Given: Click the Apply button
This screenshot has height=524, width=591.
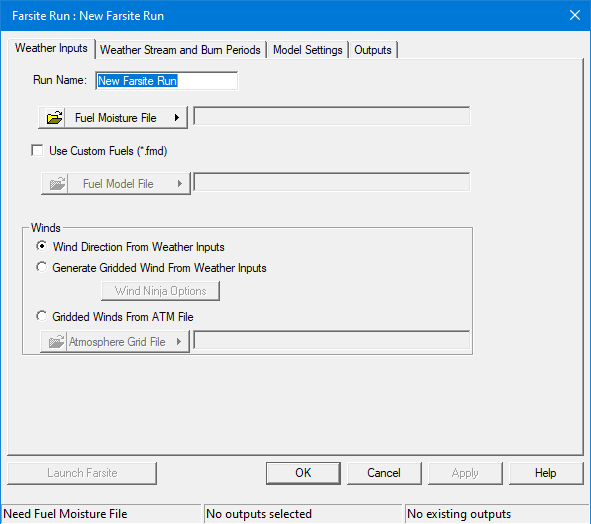Looking at the screenshot, I should (x=465, y=473).
